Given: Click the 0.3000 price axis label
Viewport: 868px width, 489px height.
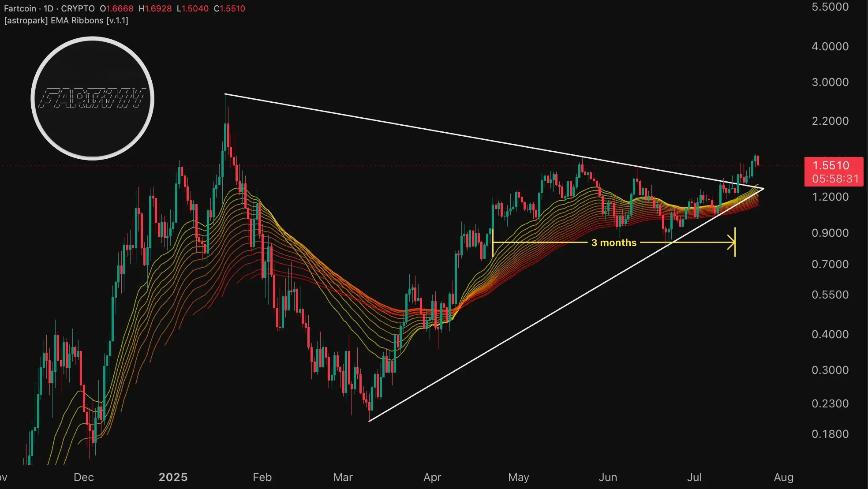Looking at the screenshot, I should coord(830,370).
